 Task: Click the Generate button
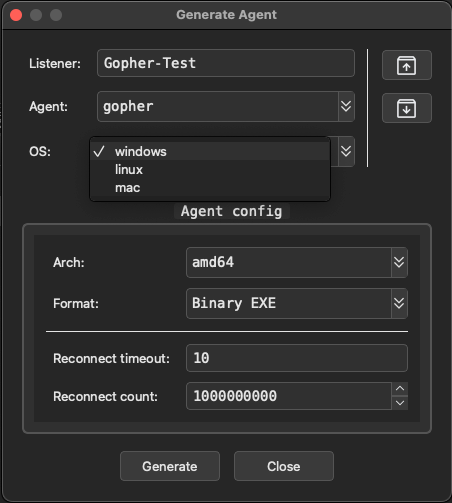point(170,466)
